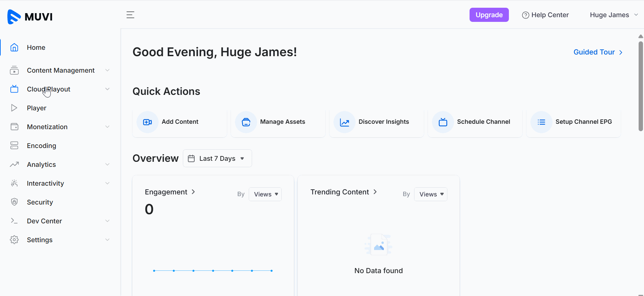Click the Discover Insights chart icon
The image size is (644, 296).
click(345, 122)
